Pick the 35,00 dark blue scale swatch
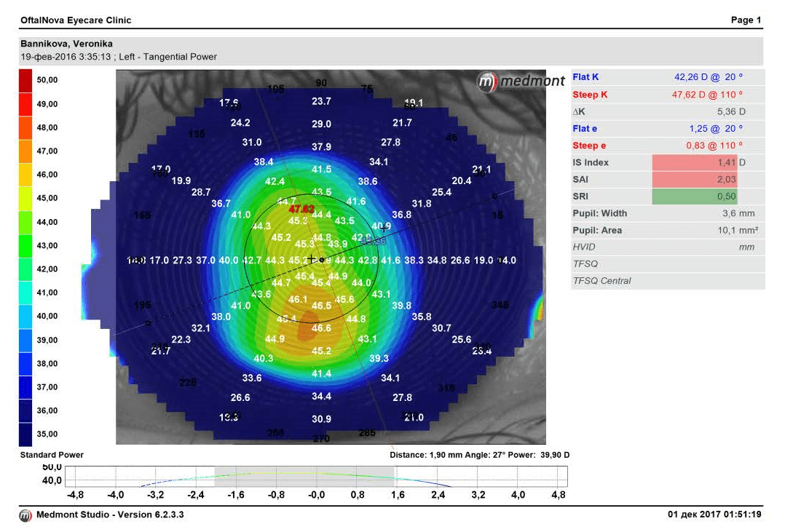Screen dimensions: 785x532 [25, 434]
